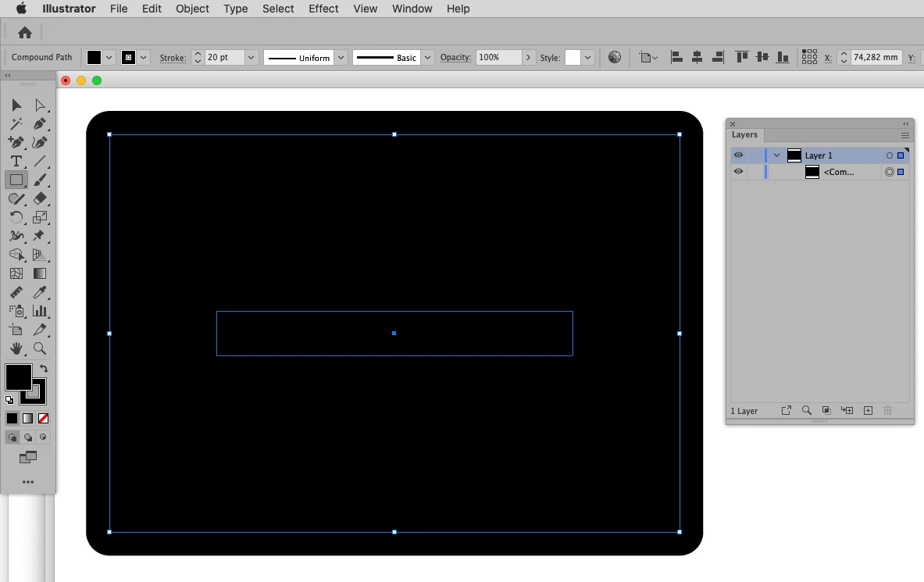The width and height of the screenshot is (924, 582).
Task: Select the Rotate tool
Action: 16,218
